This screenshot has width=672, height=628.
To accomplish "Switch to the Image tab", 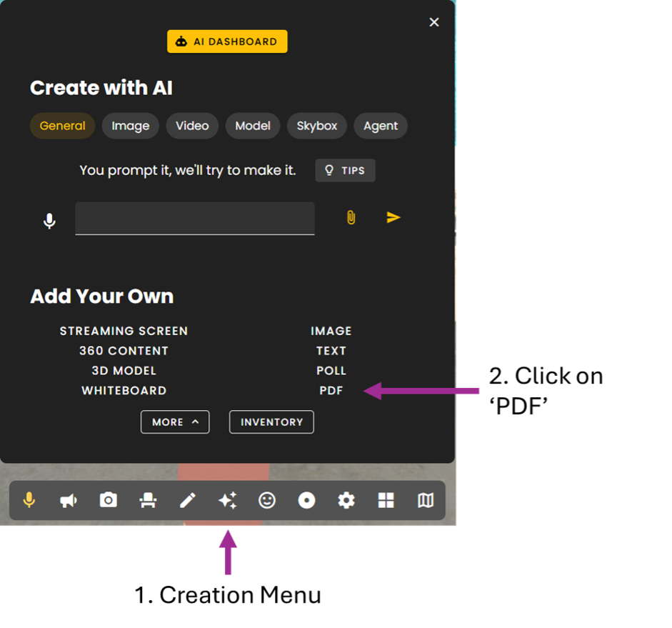I will click(130, 126).
